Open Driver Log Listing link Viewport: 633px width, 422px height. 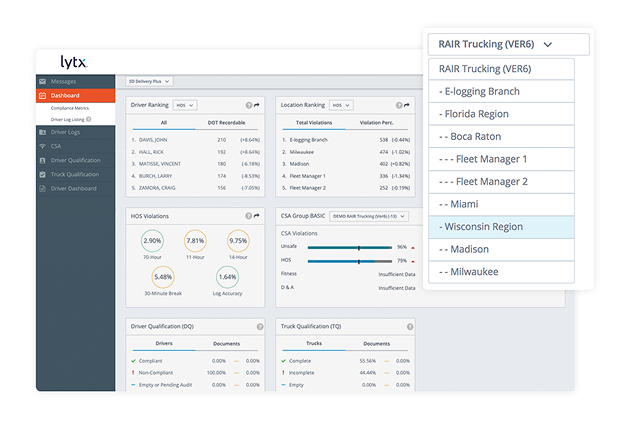coord(67,120)
